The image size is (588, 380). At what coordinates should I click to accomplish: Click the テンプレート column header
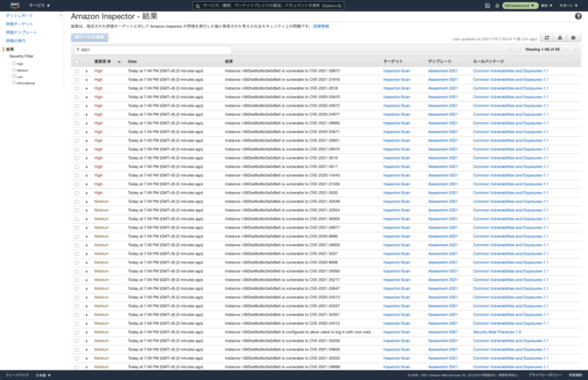tap(440, 61)
